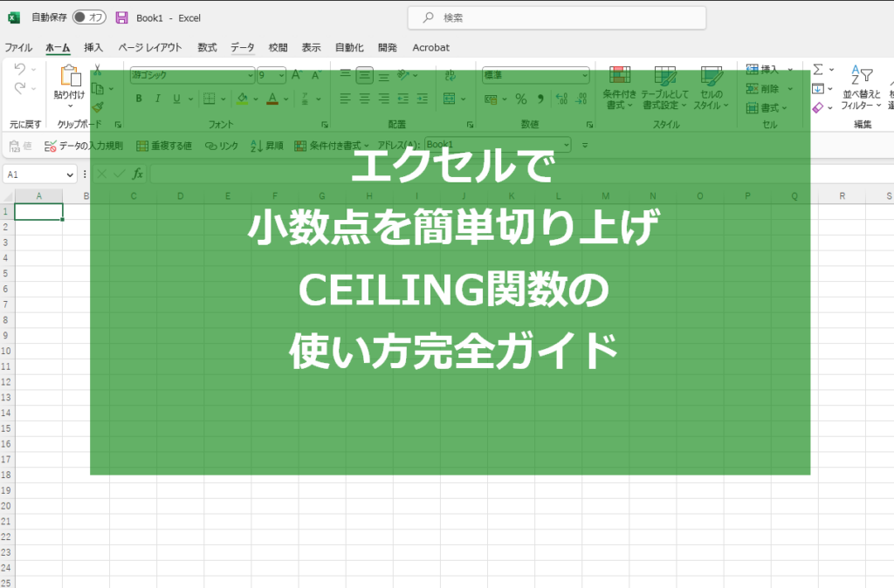Screen dimensions: 894x588
Task: Open the Fill Color dropdown arrow
Action: [x=256, y=99]
